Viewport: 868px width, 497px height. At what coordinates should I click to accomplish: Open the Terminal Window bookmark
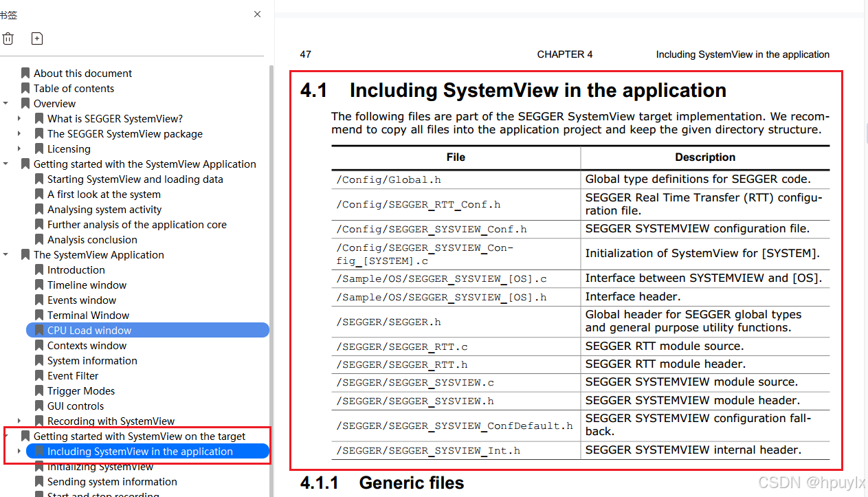pyautogui.click(x=88, y=315)
